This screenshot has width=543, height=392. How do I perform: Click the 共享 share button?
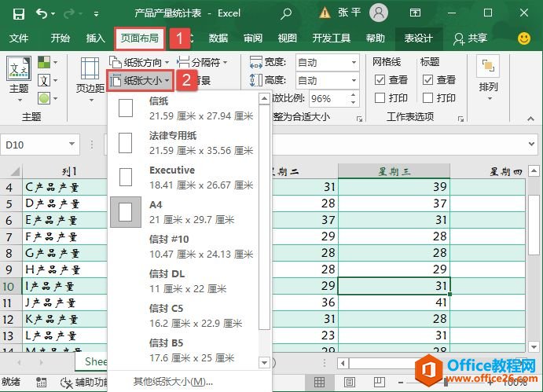click(470, 38)
